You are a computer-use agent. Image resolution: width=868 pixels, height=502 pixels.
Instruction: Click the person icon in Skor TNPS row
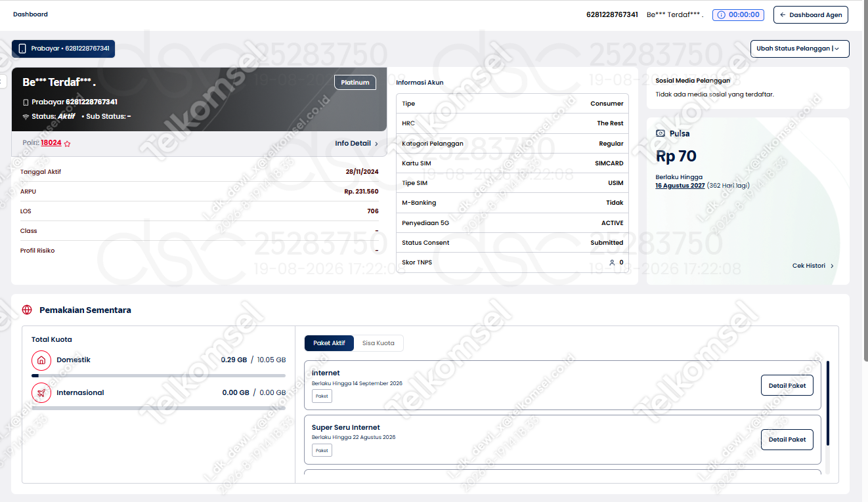(x=612, y=262)
